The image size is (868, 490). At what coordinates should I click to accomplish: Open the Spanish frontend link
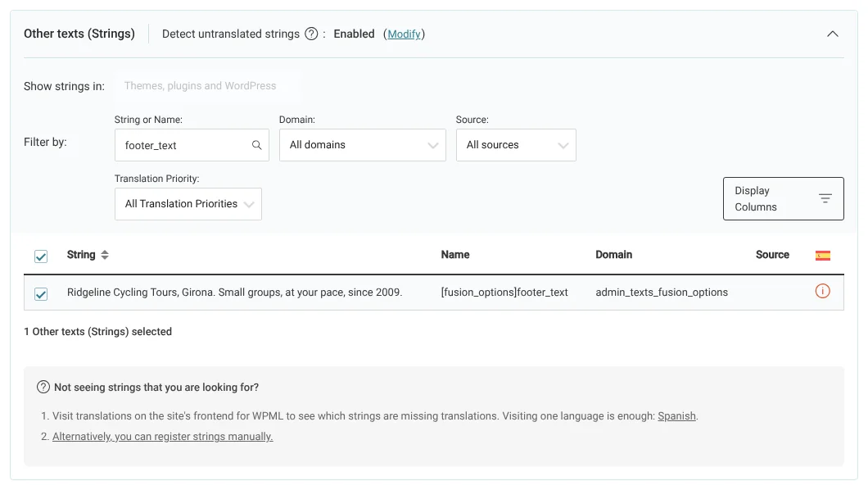click(676, 415)
